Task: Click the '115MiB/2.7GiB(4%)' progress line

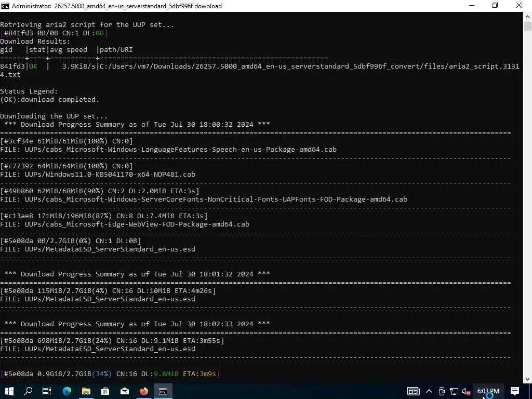Action: pos(108,291)
